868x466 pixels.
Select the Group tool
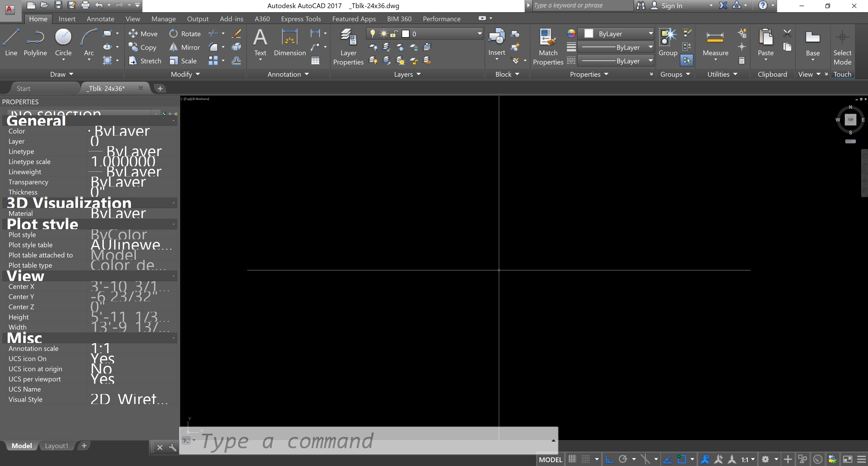point(668,43)
